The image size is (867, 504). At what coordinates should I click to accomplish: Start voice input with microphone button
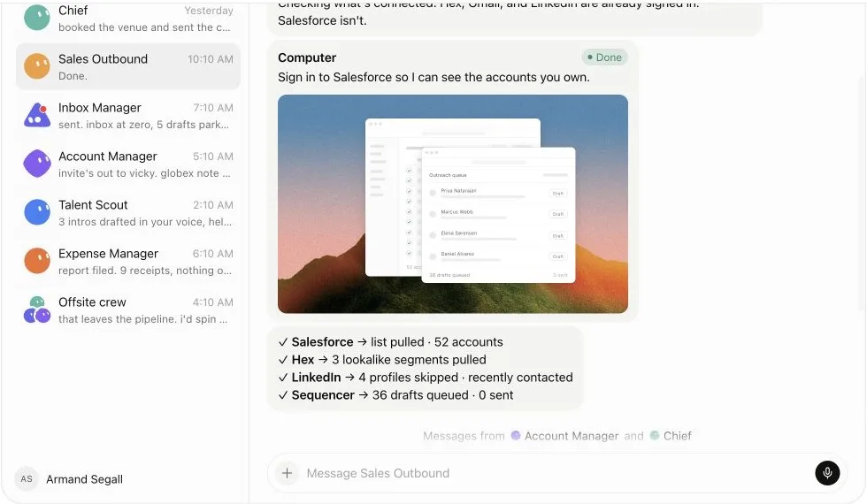827,473
